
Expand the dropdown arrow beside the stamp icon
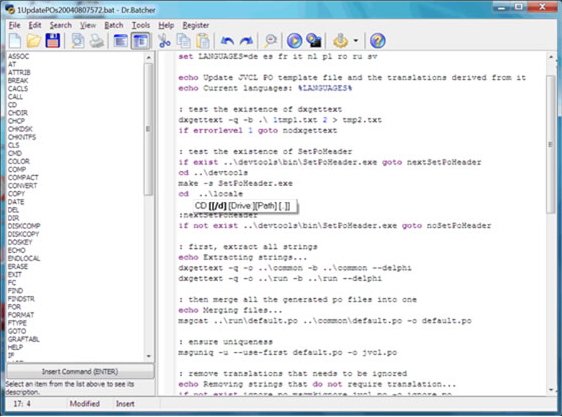(356, 41)
